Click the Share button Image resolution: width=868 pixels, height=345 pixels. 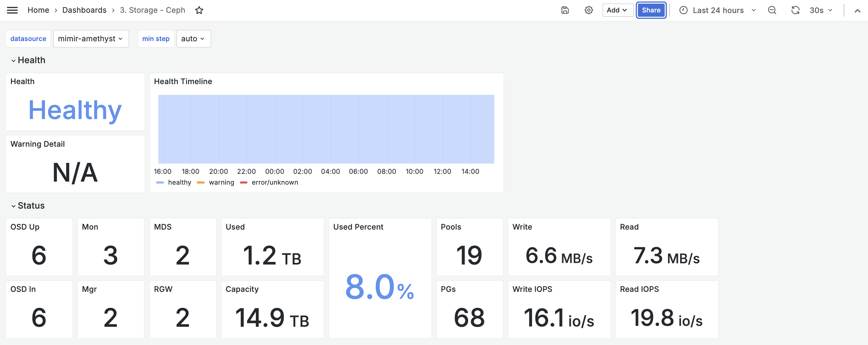click(651, 10)
